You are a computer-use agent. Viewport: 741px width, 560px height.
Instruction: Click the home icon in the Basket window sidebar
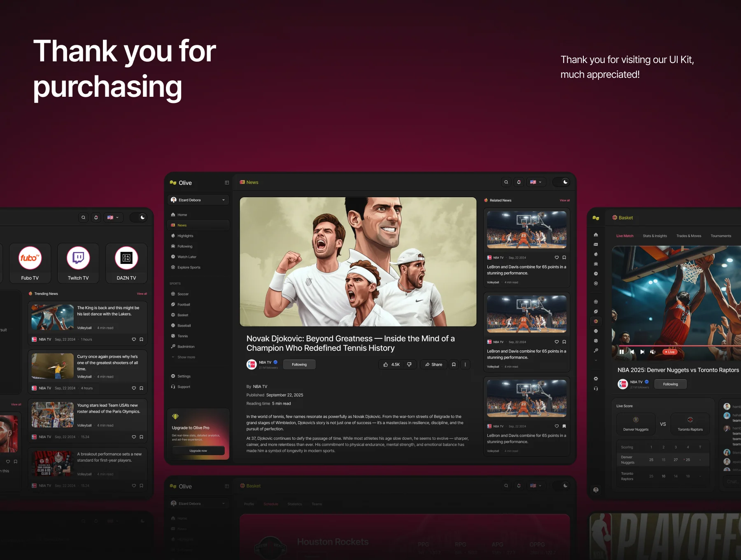click(596, 235)
